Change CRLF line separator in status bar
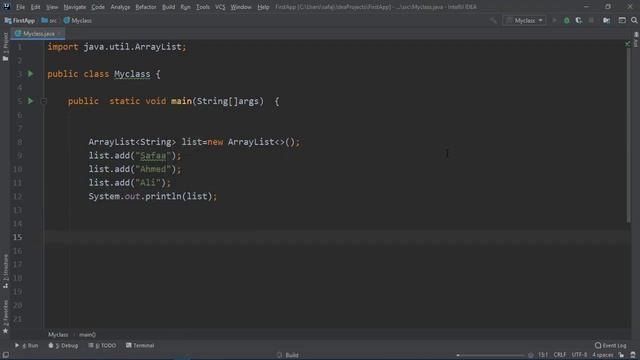Image resolution: width=640 pixels, height=360 pixels. point(560,355)
